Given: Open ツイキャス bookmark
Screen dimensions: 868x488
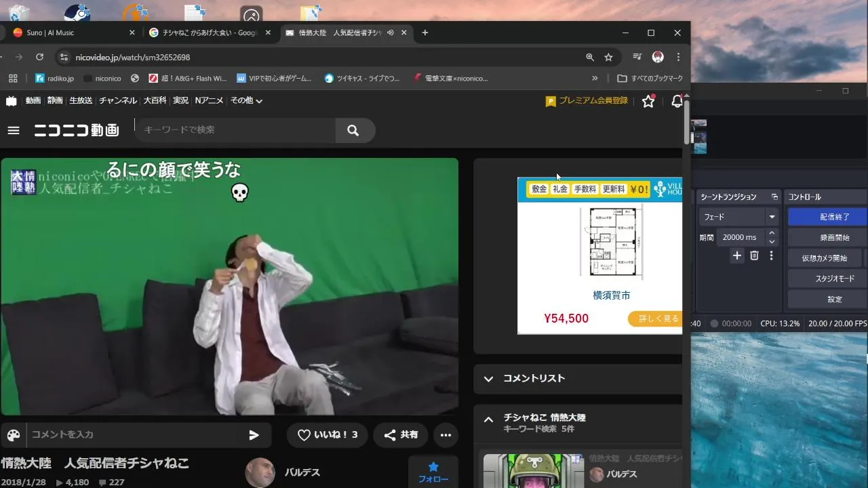Looking at the screenshot, I should coord(362,78).
